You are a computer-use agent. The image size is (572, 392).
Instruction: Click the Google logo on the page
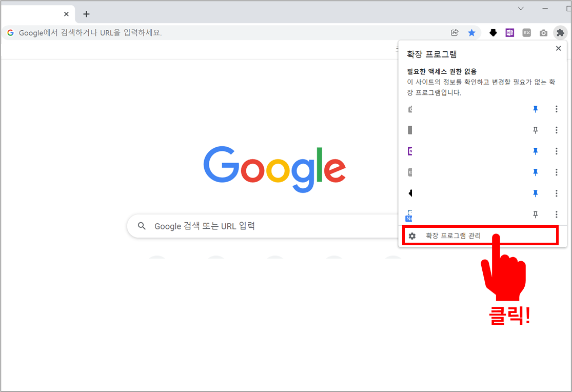274,169
